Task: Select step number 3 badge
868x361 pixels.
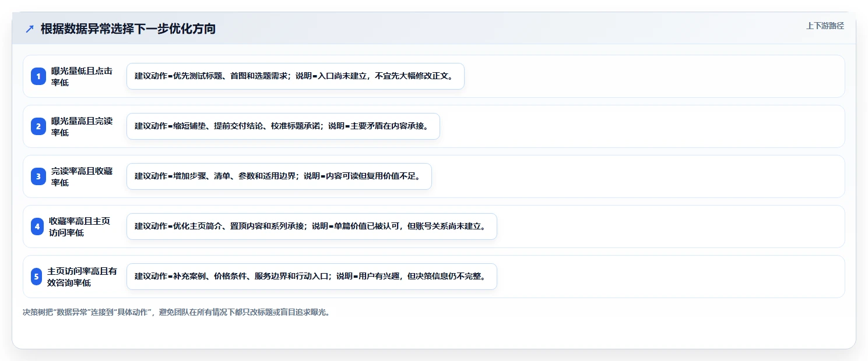Action: click(38, 176)
